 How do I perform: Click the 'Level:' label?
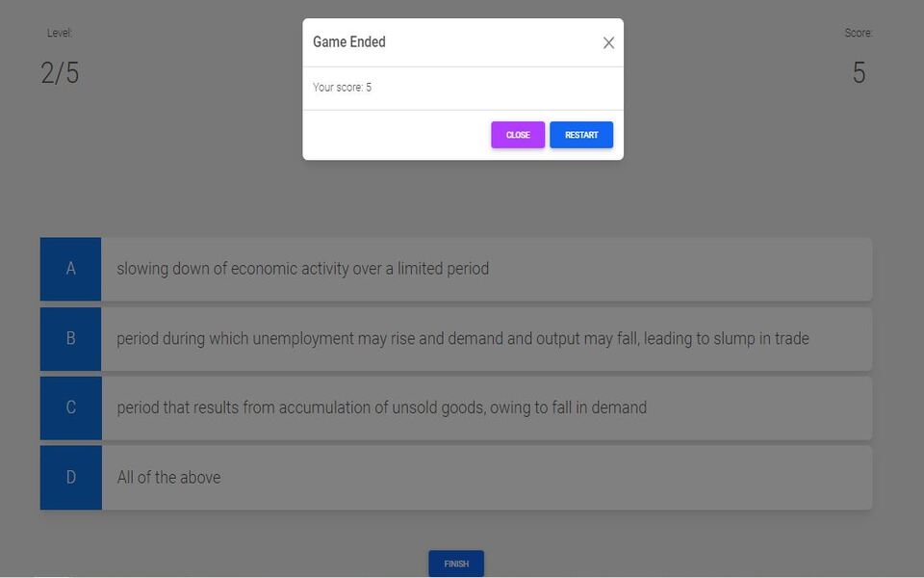[60, 33]
